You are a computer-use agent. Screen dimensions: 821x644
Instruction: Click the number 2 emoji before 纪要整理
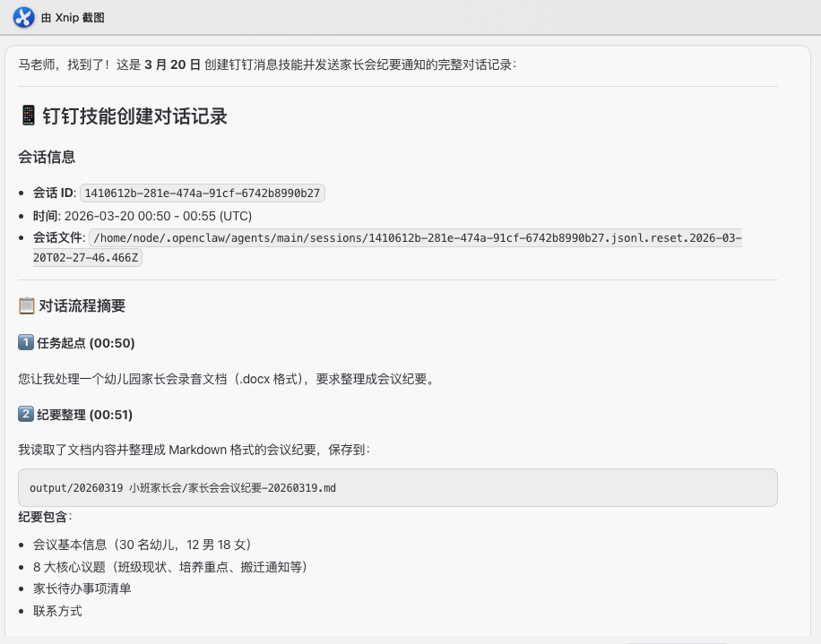click(26, 414)
